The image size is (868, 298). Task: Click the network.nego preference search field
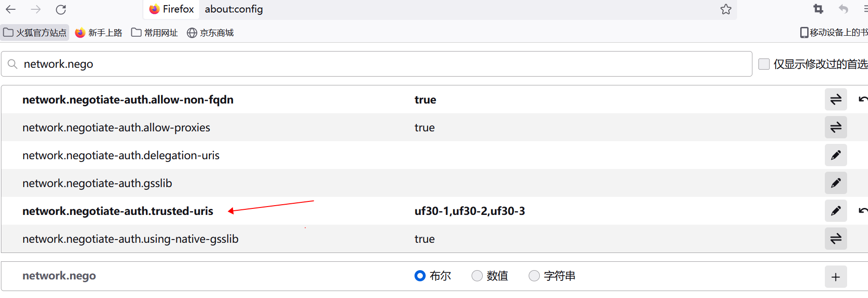click(x=376, y=64)
